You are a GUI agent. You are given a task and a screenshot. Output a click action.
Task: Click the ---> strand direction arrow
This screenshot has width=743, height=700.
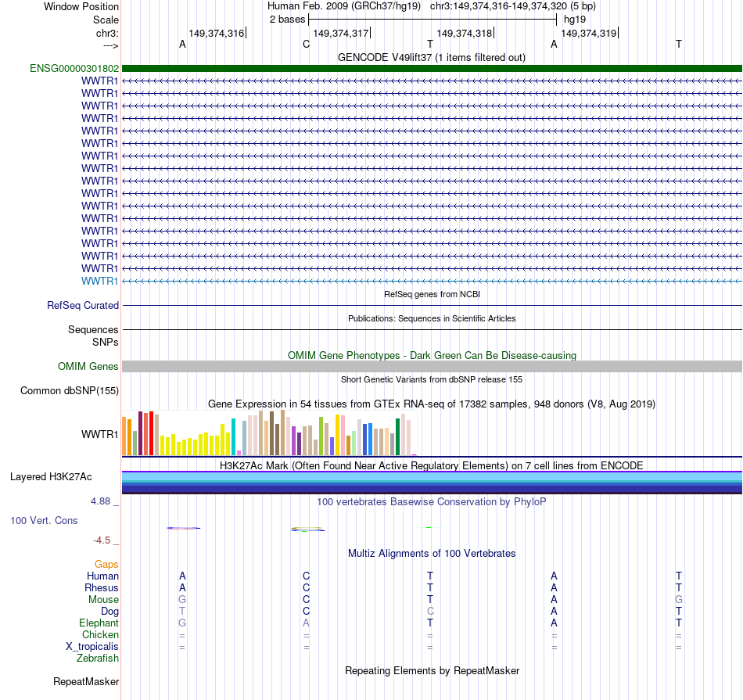click(x=110, y=45)
